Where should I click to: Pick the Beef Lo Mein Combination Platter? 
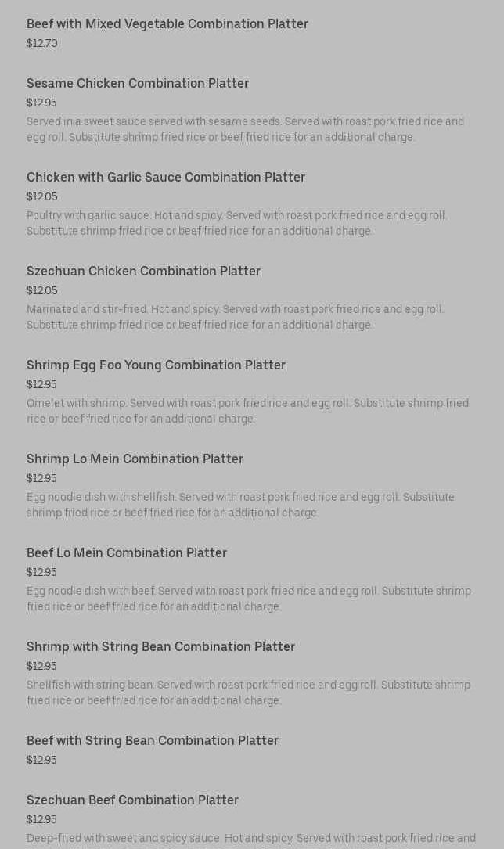(126, 553)
